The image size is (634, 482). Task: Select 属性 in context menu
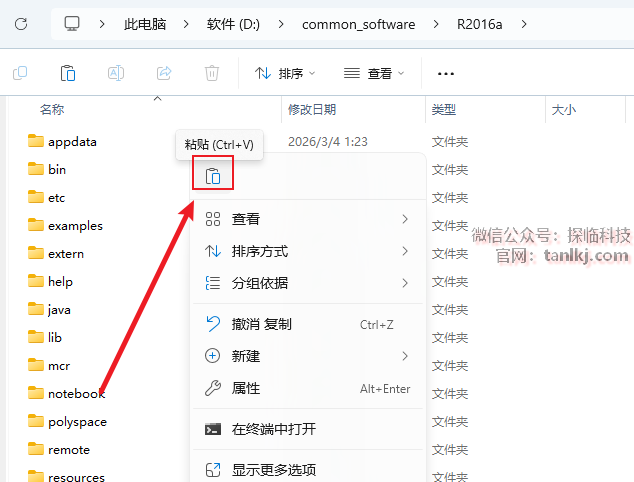(x=309, y=388)
